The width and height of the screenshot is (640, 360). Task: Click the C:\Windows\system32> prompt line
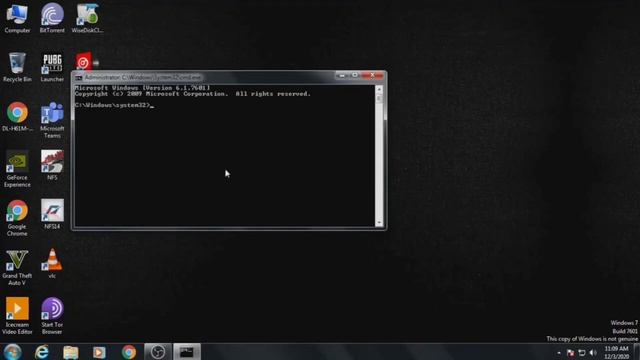(x=115, y=105)
